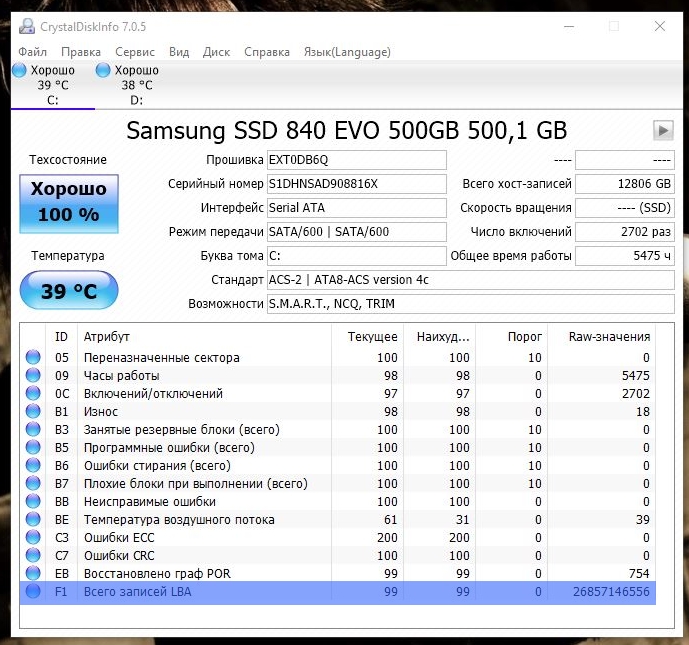
Task: Click the Интерфейс field Serial ATA
Action: pyautogui.click(x=357, y=208)
